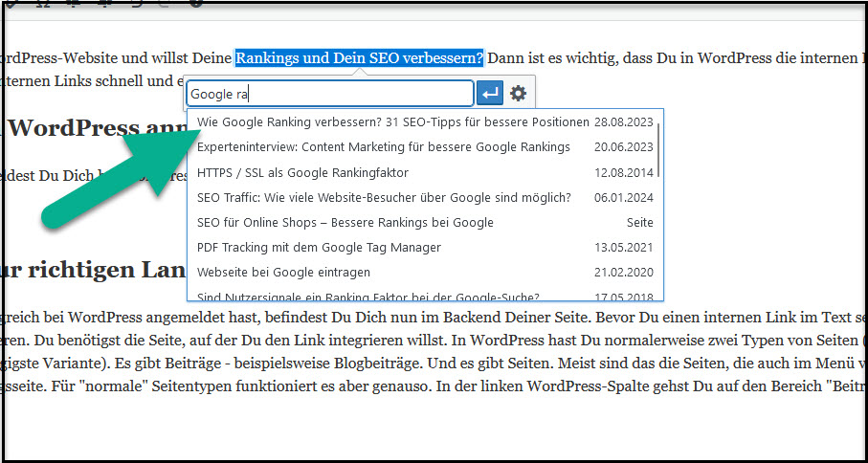Apply link with the blue enter-arrow button

[490, 94]
